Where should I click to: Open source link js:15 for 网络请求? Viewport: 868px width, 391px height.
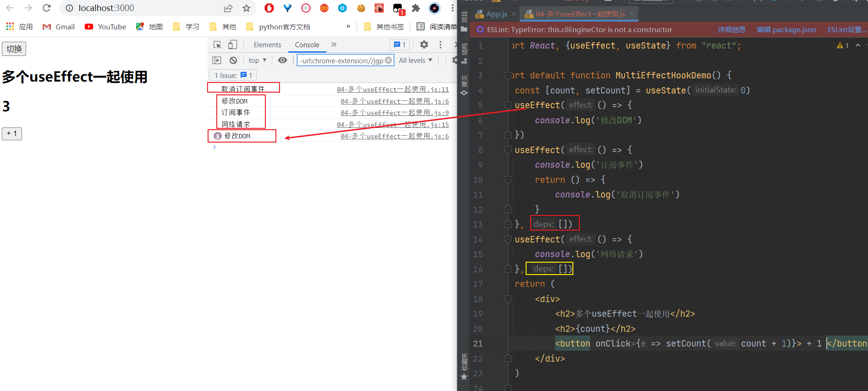tap(393, 125)
